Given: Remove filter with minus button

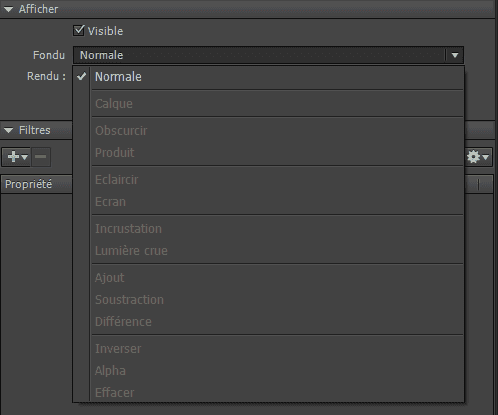Looking at the screenshot, I should coord(41,157).
